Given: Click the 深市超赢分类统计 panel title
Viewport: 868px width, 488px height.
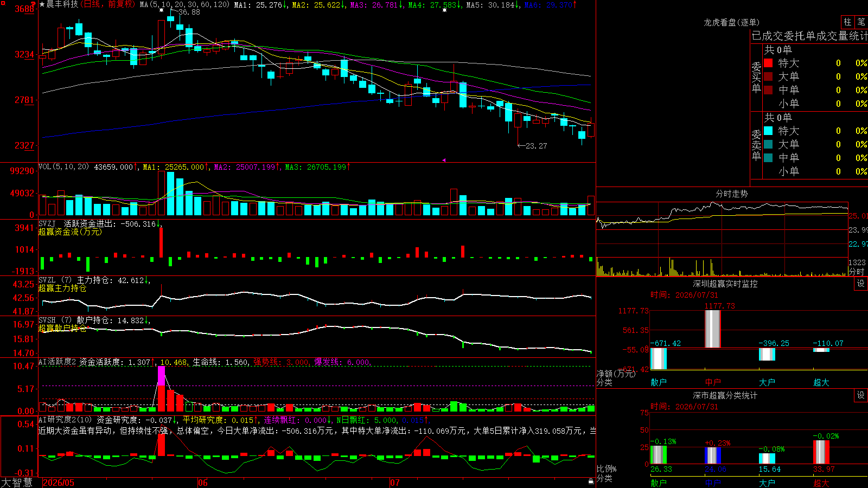Looking at the screenshot, I should pos(725,395).
